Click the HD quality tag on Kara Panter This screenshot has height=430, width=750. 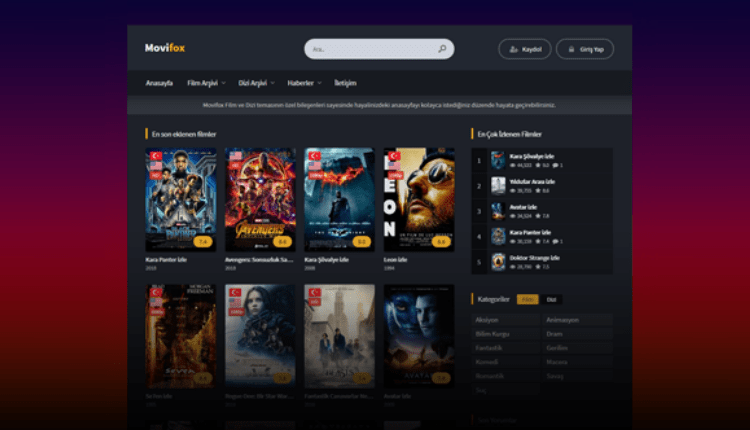[155, 176]
